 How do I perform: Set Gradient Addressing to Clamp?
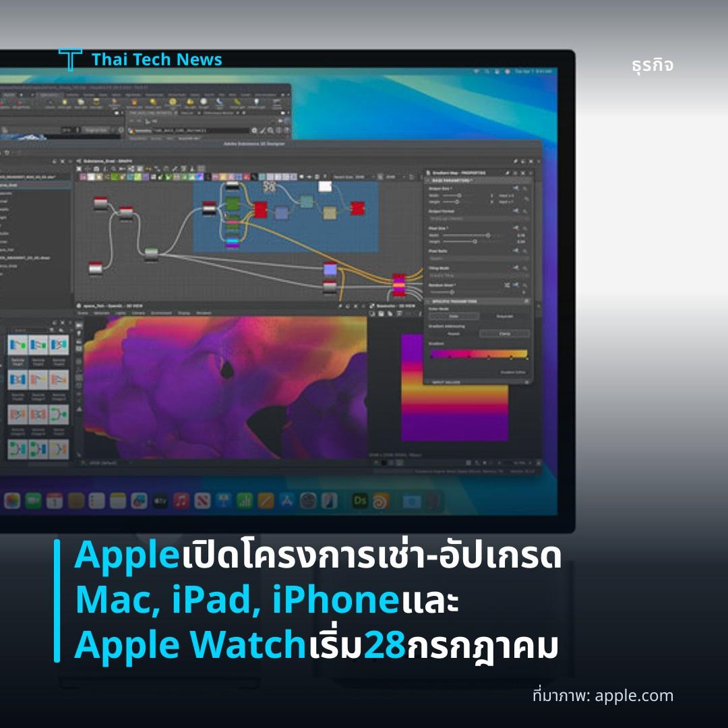(x=504, y=334)
